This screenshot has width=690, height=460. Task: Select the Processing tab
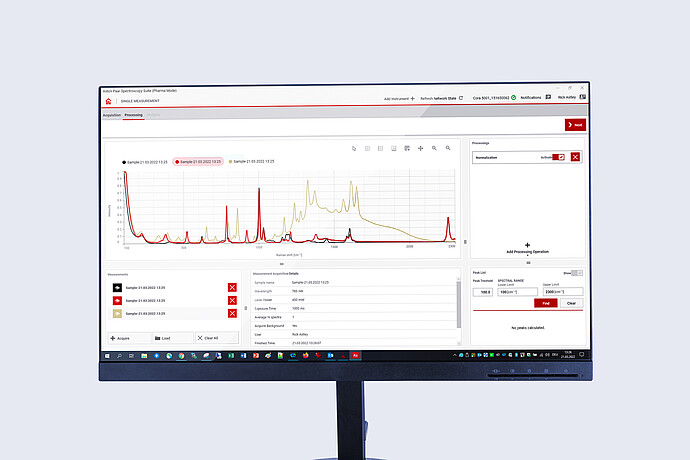point(134,116)
